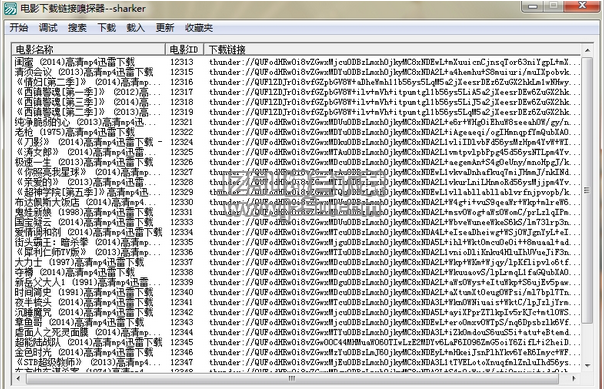Click thunder link in row 12334
This screenshot has width=604, height=389.
click(394, 232)
